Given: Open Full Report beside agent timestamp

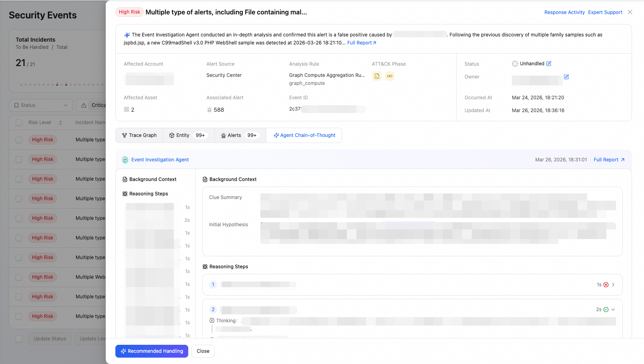Looking at the screenshot, I should (x=609, y=160).
